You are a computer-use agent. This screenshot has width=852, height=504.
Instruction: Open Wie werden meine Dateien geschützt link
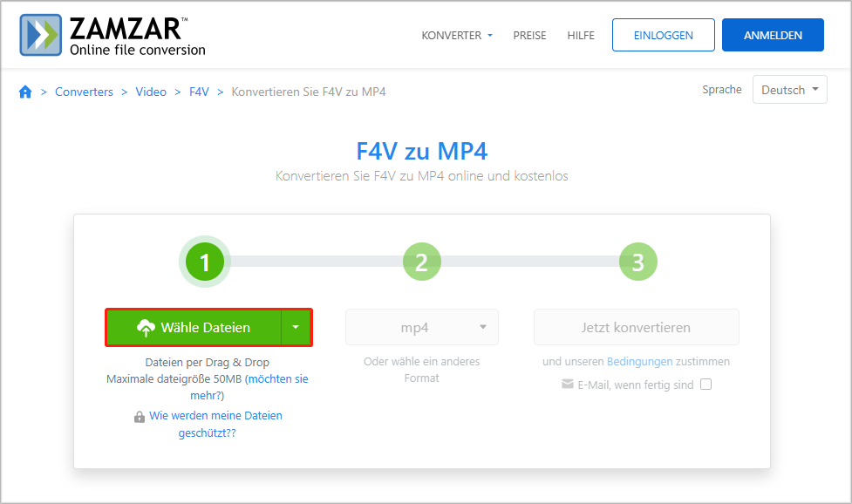[x=215, y=424]
